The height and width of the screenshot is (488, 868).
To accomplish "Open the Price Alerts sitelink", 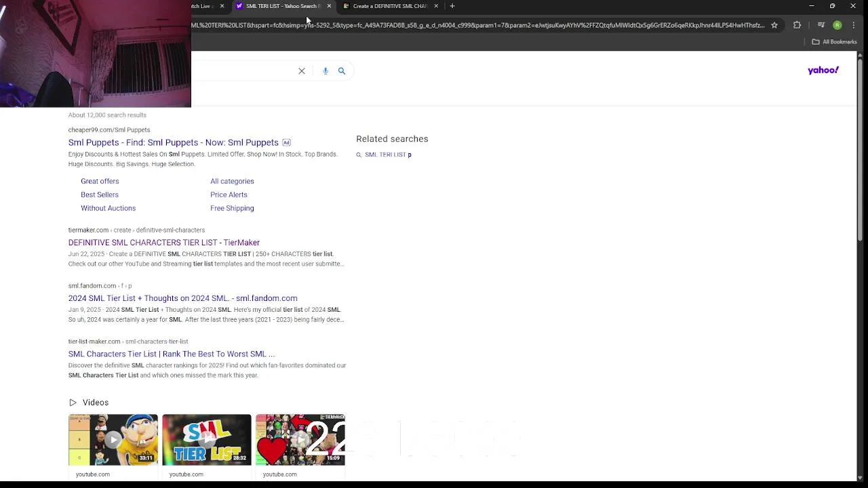I will pos(229,195).
